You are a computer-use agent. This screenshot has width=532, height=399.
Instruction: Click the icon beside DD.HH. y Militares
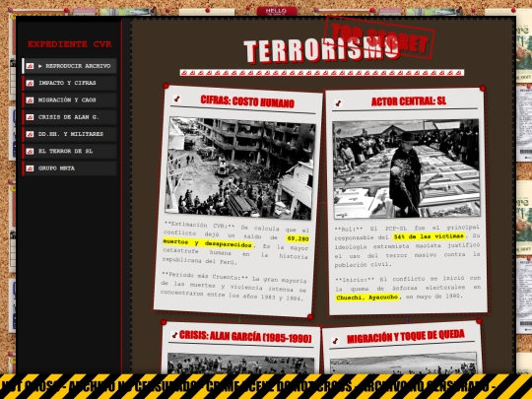(30, 134)
